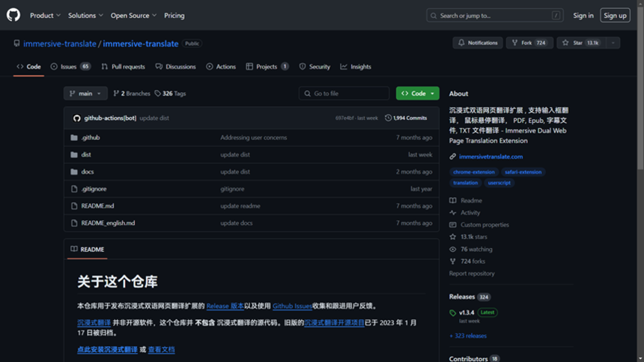Click Sign in
The image size is (644, 362).
(583, 16)
